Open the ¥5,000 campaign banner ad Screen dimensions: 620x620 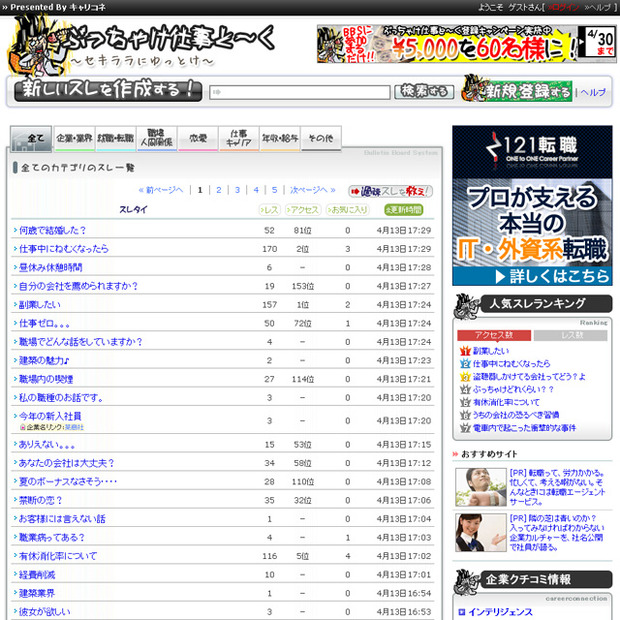click(x=466, y=44)
